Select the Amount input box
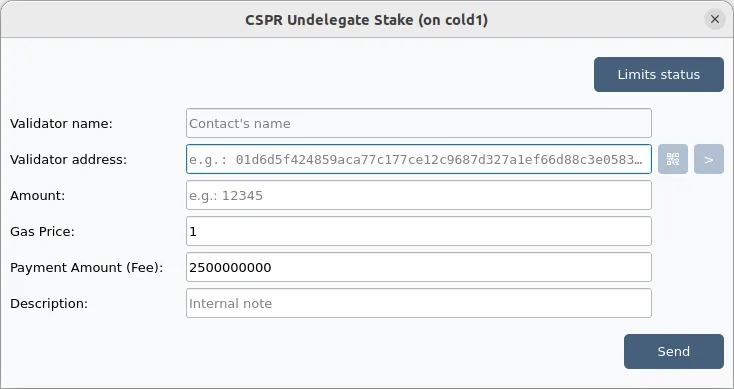Viewport: 734px width, 389px height. click(418, 195)
